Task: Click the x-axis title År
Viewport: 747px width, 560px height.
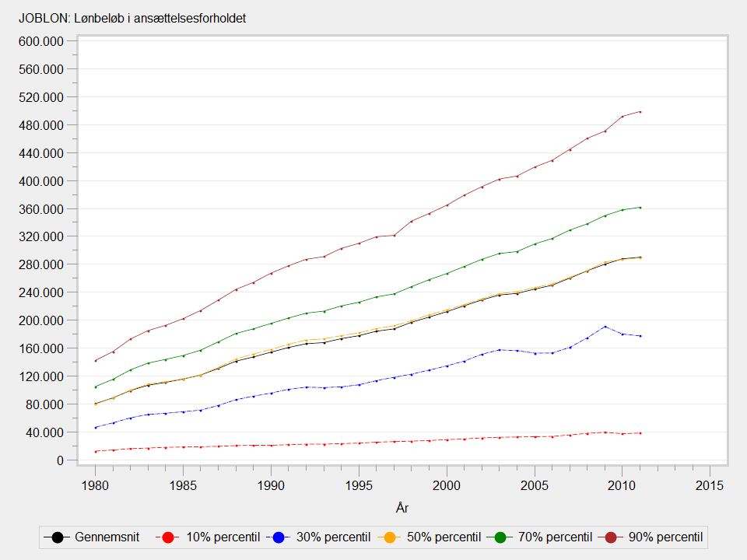Action: pyautogui.click(x=402, y=509)
